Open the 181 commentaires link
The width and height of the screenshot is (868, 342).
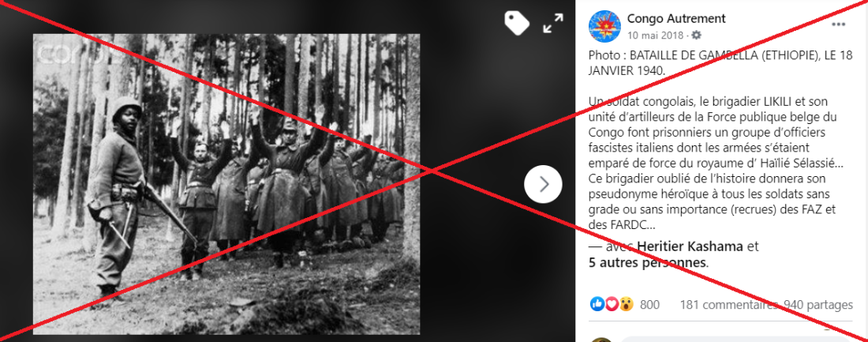pyautogui.click(x=728, y=305)
